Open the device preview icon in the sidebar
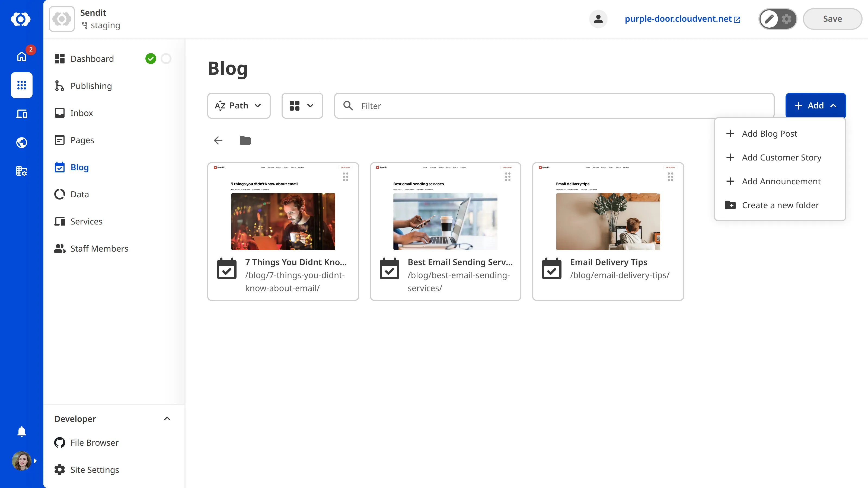Screen dimensions: 868x488 [21, 114]
